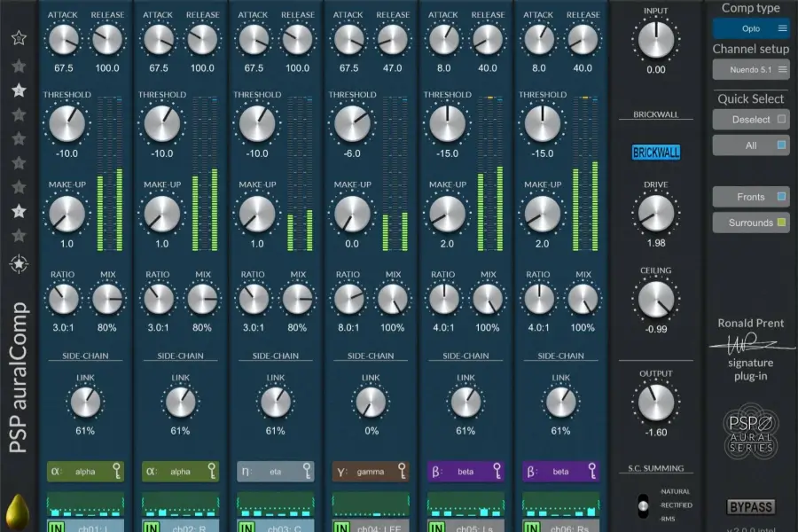Toggle the IN button for ch06: Rs
The height and width of the screenshot is (532, 798).
(x=532, y=528)
